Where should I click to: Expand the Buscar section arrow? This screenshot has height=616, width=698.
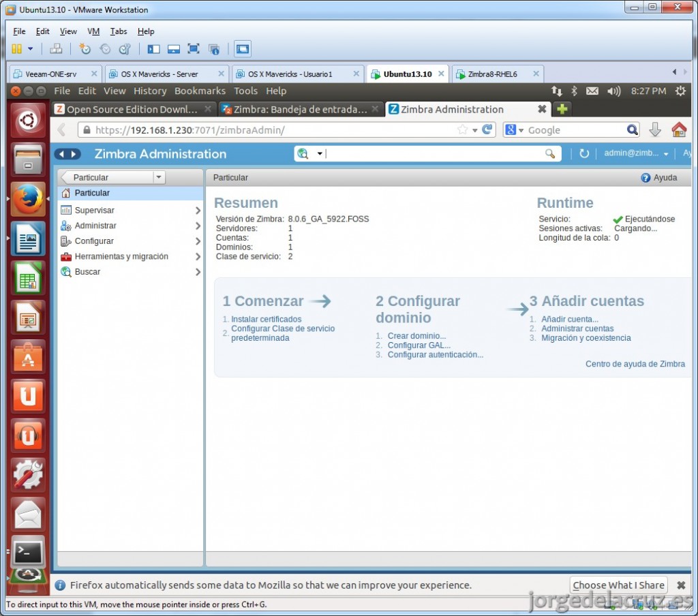198,271
